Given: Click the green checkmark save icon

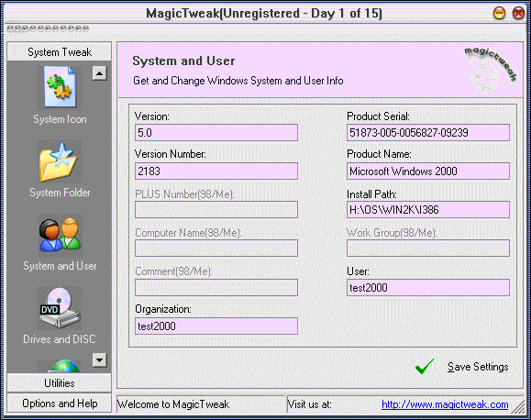Looking at the screenshot, I should (x=425, y=367).
